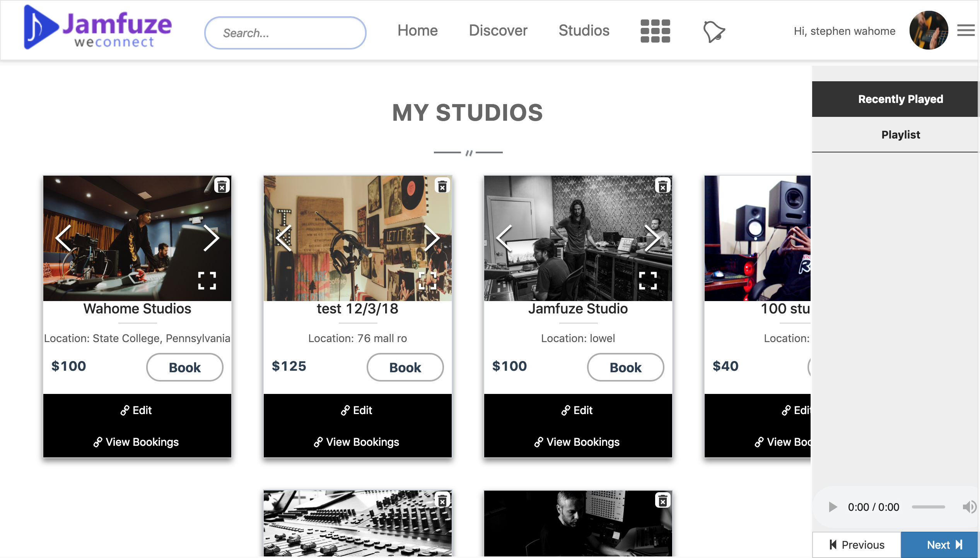
Task: Delete the Wahome Studios card via trash icon
Action: (222, 187)
